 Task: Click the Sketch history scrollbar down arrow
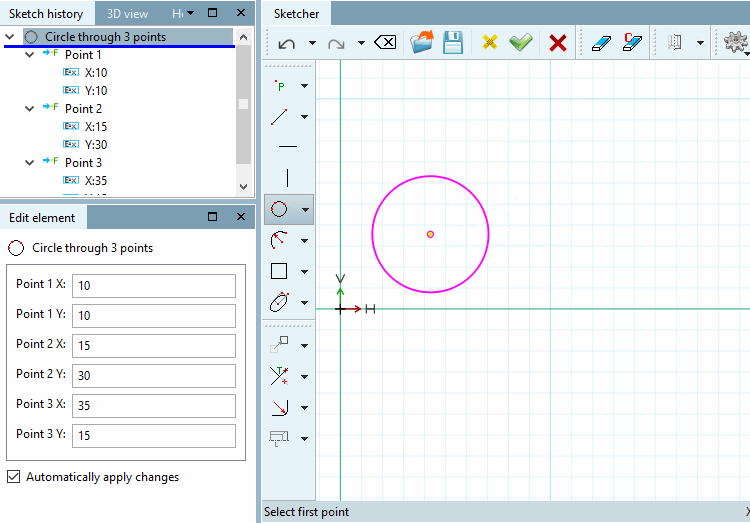(243, 187)
